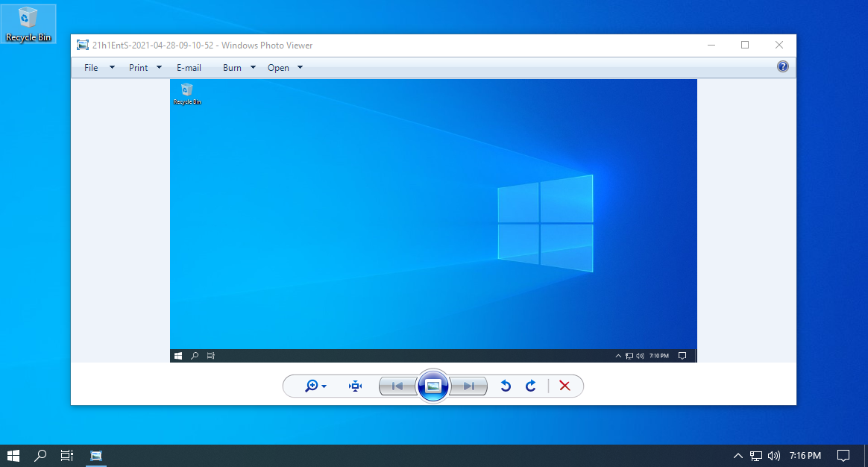
Task: Rotate the photo counterclockwise
Action: tap(506, 386)
